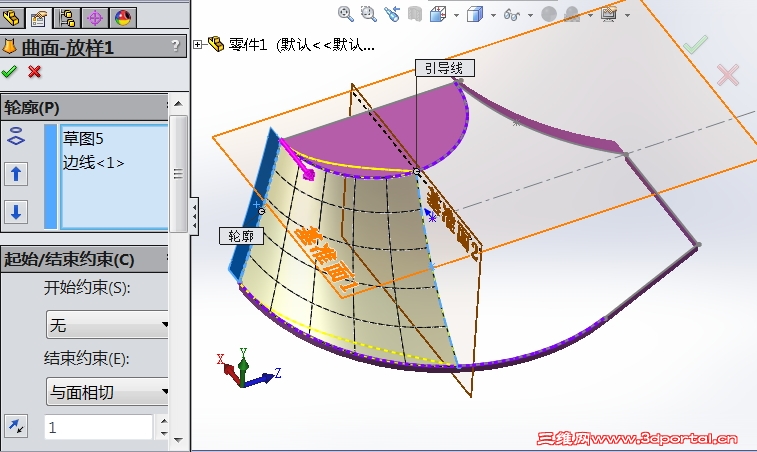
Task: Accept feature via viewport green checkmark
Action: [x=696, y=44]
